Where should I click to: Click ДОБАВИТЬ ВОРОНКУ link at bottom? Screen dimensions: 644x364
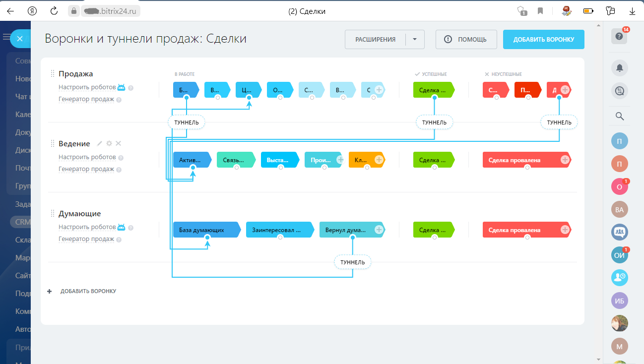[88, 291]
